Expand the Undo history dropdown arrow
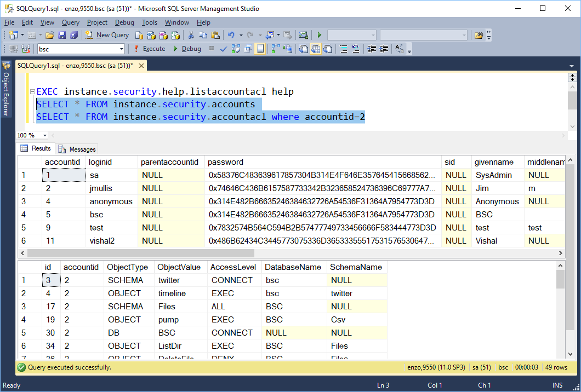581x392 pixels. coord(241,35)
